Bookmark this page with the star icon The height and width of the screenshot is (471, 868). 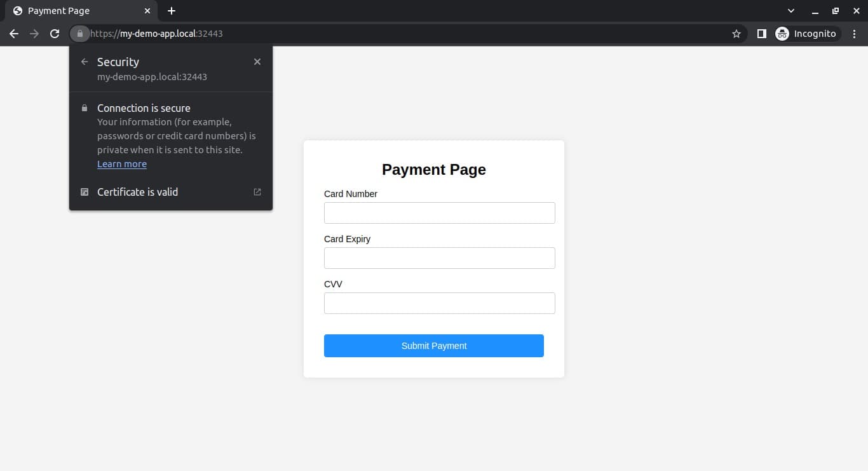click(736, 34)
